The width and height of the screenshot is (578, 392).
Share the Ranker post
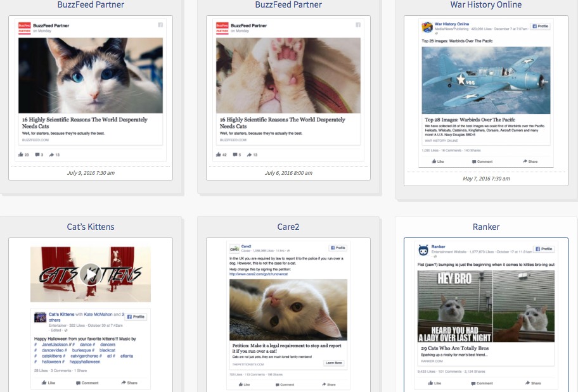533,383
